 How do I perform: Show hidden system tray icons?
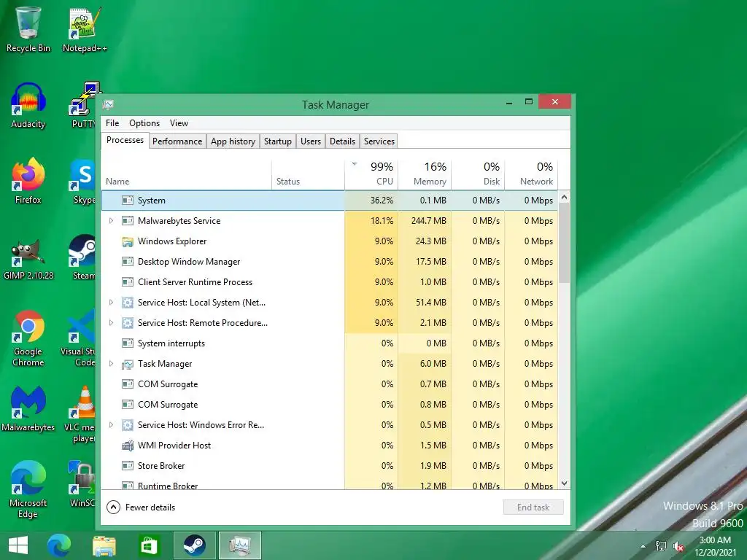pyautogui.click(x=643, y=546)
